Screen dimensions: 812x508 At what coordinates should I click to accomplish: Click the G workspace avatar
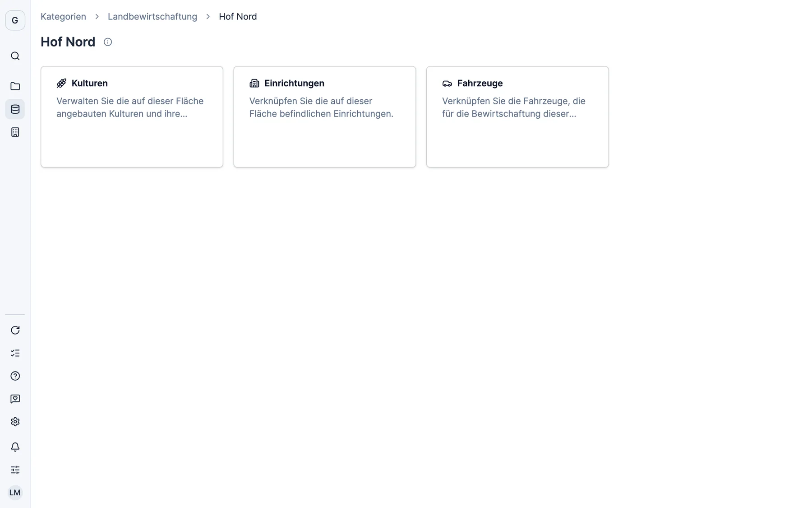[x=15, y=20]
